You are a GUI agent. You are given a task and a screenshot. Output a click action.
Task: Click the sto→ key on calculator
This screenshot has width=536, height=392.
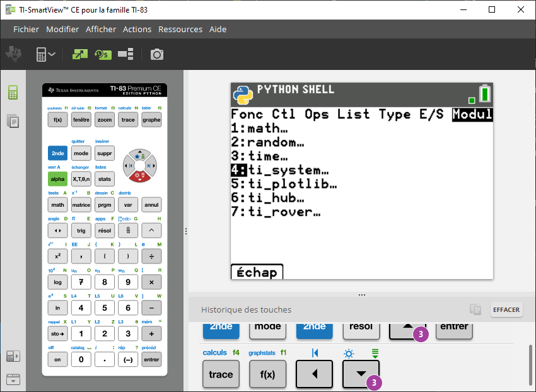(x=58, y=333)
